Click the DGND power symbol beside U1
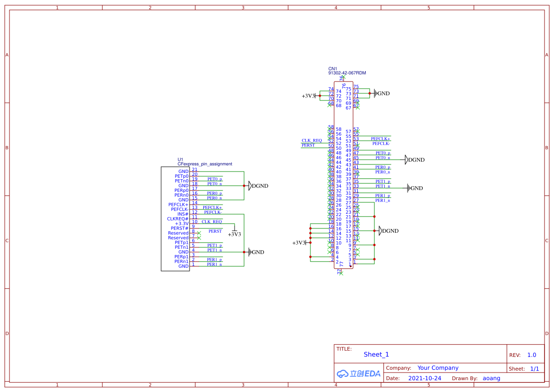Image resolution: width=554 pixels, height=392 pixels. [251, 186]
